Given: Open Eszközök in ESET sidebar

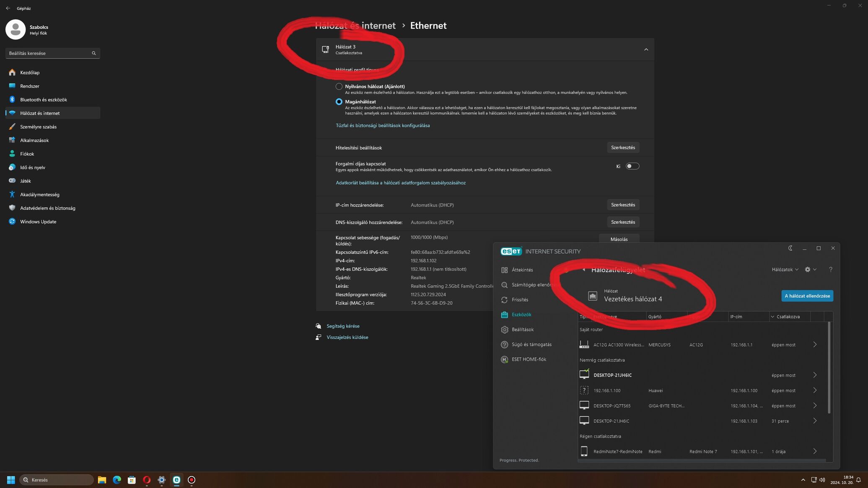Looking at the screenshot, I should click(521, 315).
